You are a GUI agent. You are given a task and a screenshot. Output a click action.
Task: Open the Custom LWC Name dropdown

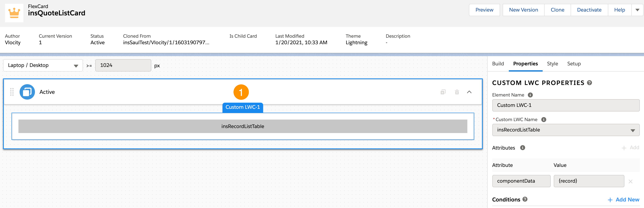566,130
